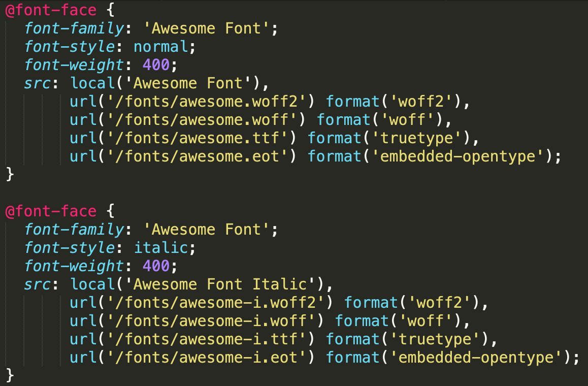Click the 'normal' font-style value
The width and height of the screenshot is (588, 386).
tap(161, 47)
